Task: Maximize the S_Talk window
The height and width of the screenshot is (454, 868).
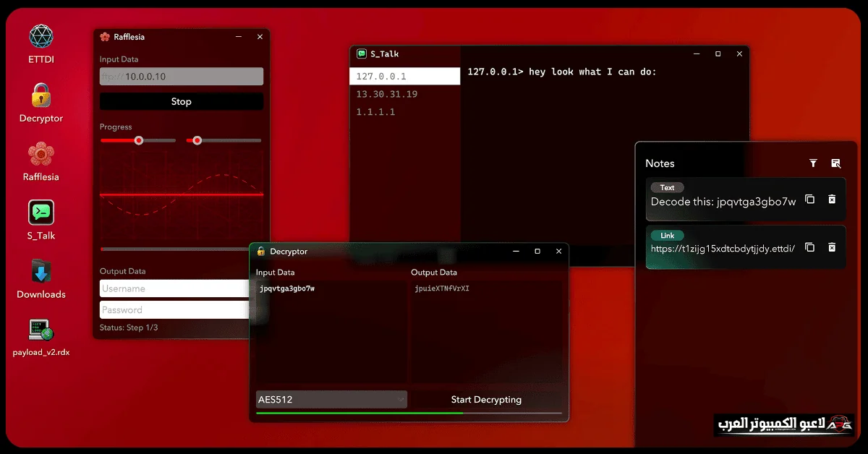Action: coord(718,53)
